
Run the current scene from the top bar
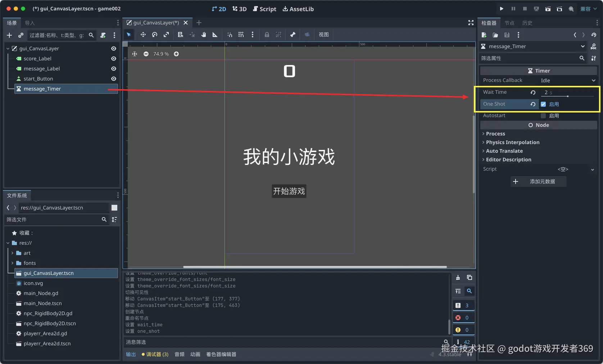[548, 9]
